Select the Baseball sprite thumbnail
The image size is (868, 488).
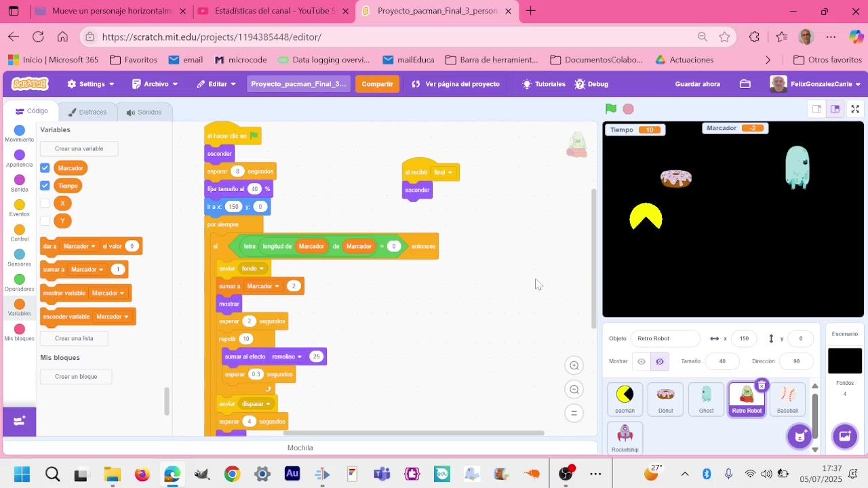pyautogui.click(x=787, y=399)
